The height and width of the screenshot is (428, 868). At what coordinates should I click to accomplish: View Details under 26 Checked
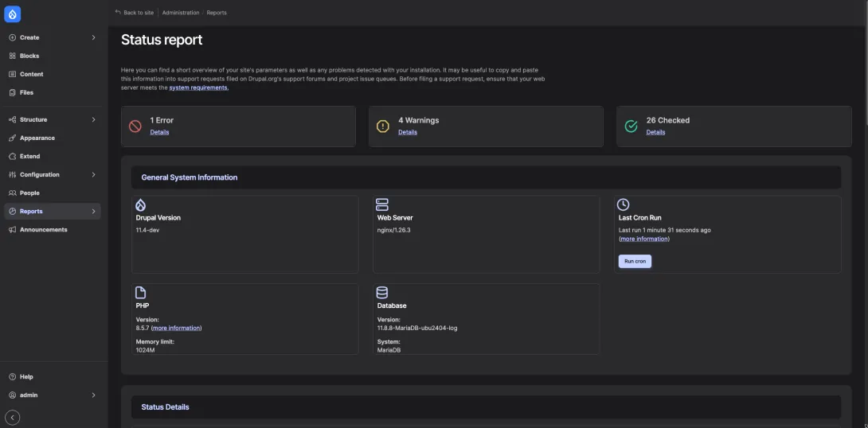point(655,132)
